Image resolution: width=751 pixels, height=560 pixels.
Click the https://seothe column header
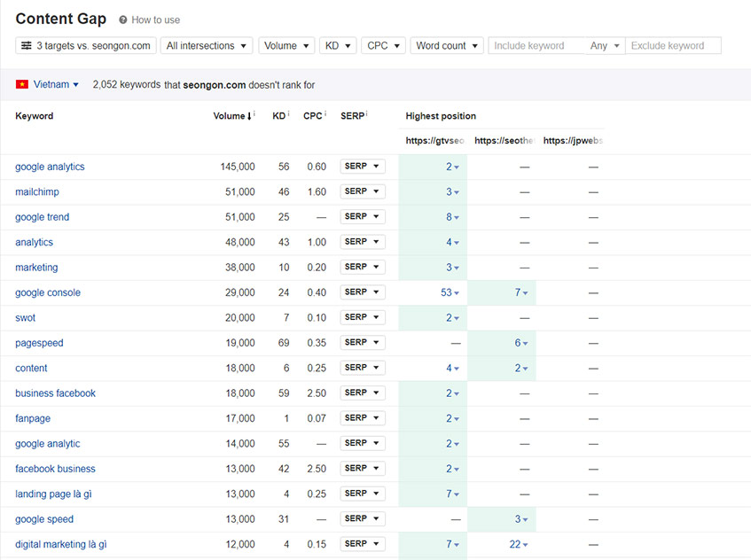click(x=504, y=141)
